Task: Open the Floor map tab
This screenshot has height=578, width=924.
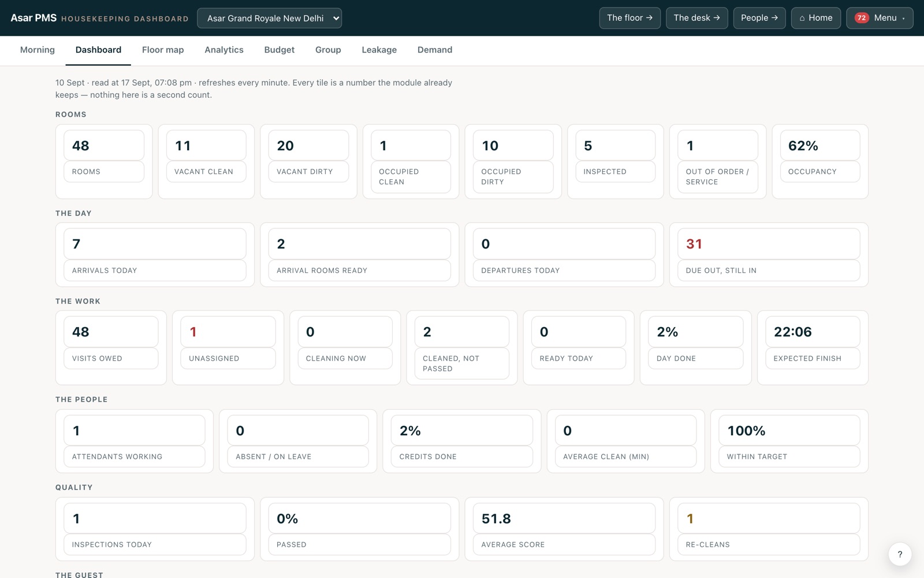Action: coord(163,50)
